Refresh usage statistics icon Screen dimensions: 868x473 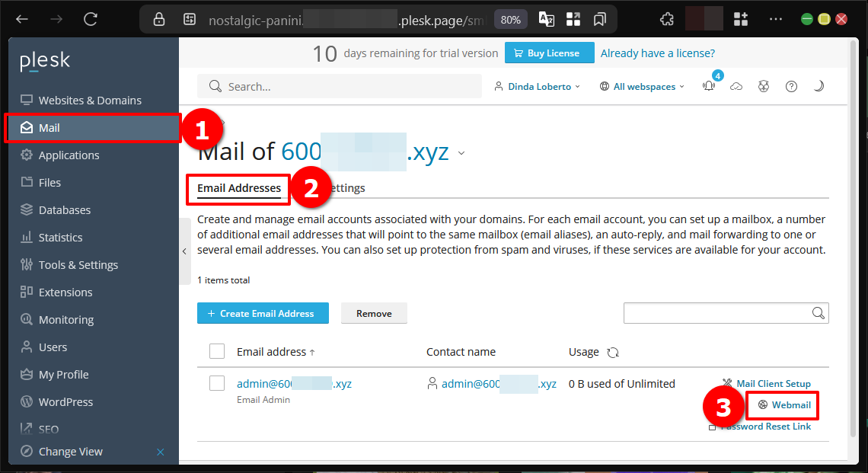tap(613, 352)
